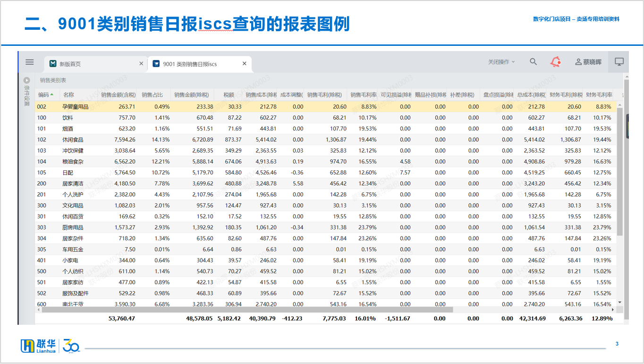Select the 9001 类别销售日报iscs tab
Image resolution: width=644 pixels, height=364 pixels.
click(x=190, y=64)
